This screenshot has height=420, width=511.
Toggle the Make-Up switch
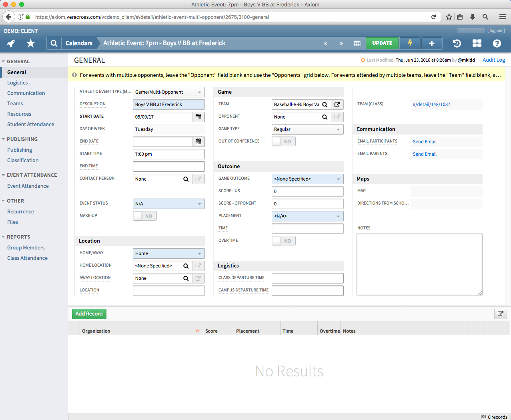tap(145, 216)
